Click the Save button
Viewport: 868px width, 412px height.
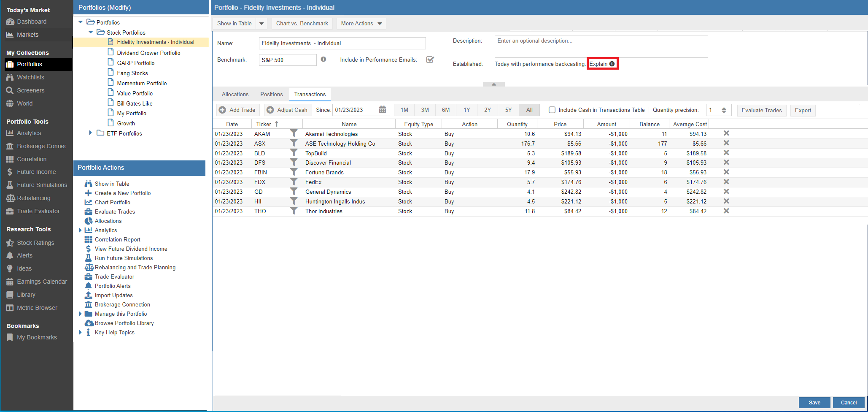(x=814, y=402)
